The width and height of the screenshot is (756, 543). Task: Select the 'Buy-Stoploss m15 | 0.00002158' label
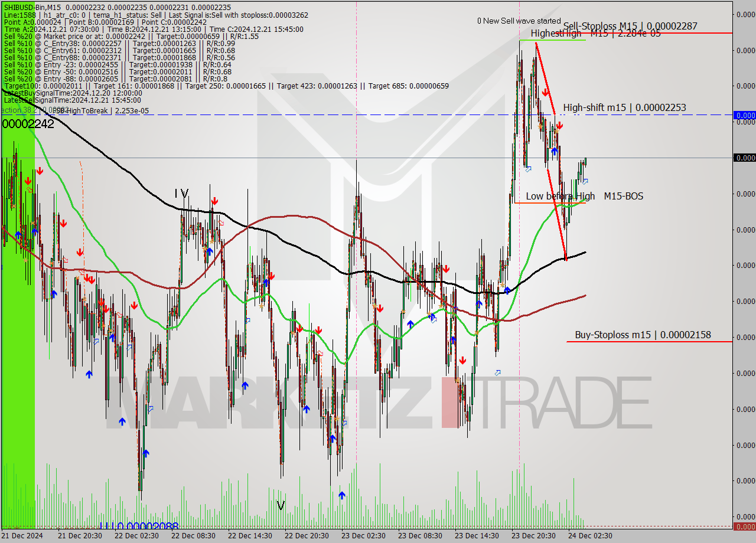[x=643, y=335]
